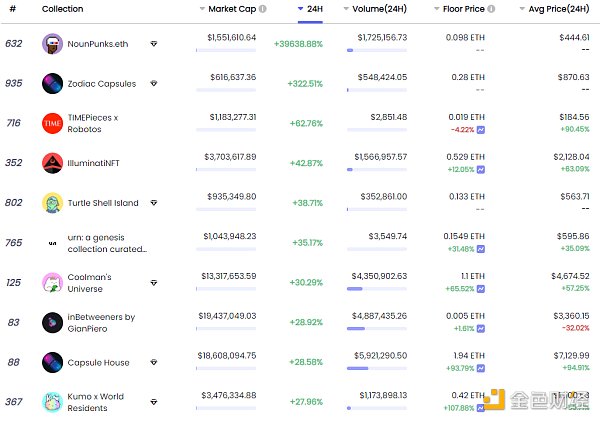This screenshot has height=421, width=600.
Task: Click the sort arrow beside Market Cap header
Action: pos(201,9)
